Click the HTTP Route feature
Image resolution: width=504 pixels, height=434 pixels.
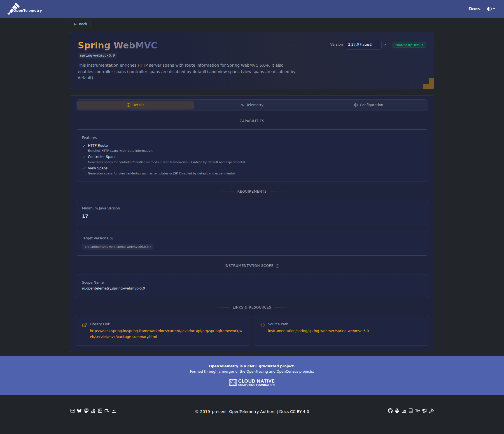[98, 146]
